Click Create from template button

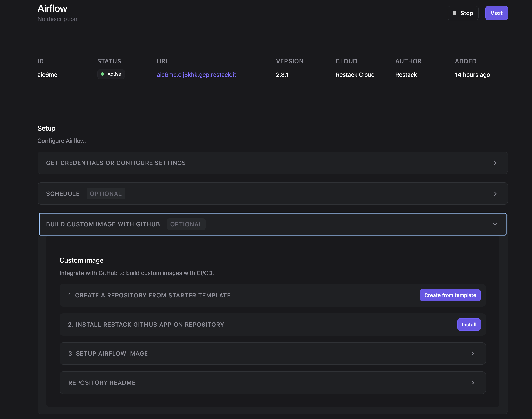pos(450,295)
